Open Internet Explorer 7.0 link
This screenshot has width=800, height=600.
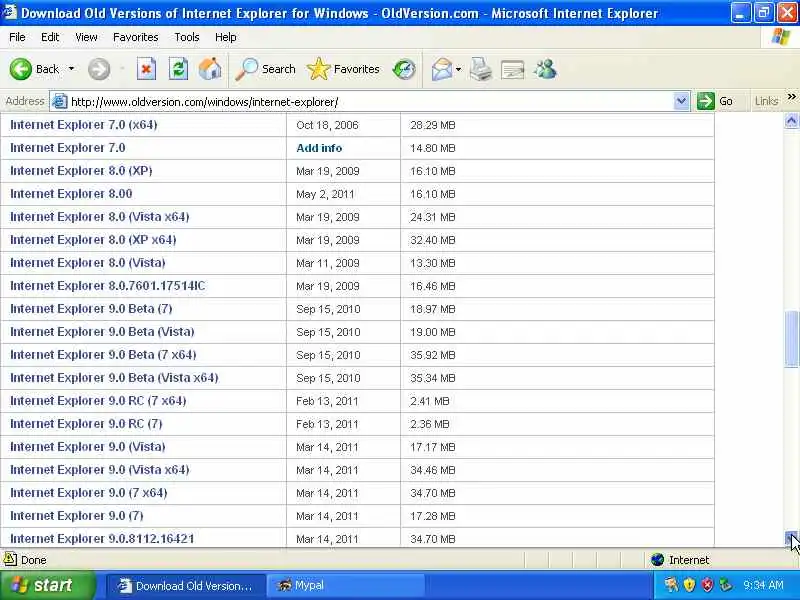point(68,147)
